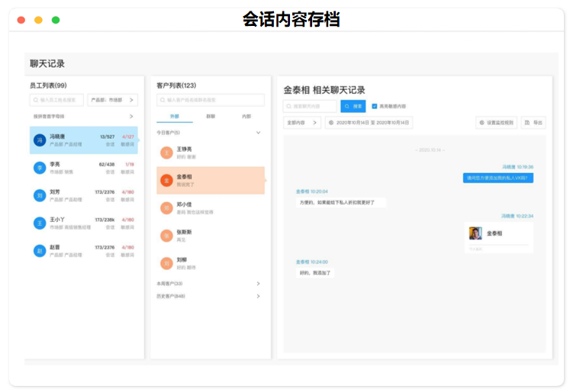Click the gear icon on 设置监控规则

click(482, 122)
